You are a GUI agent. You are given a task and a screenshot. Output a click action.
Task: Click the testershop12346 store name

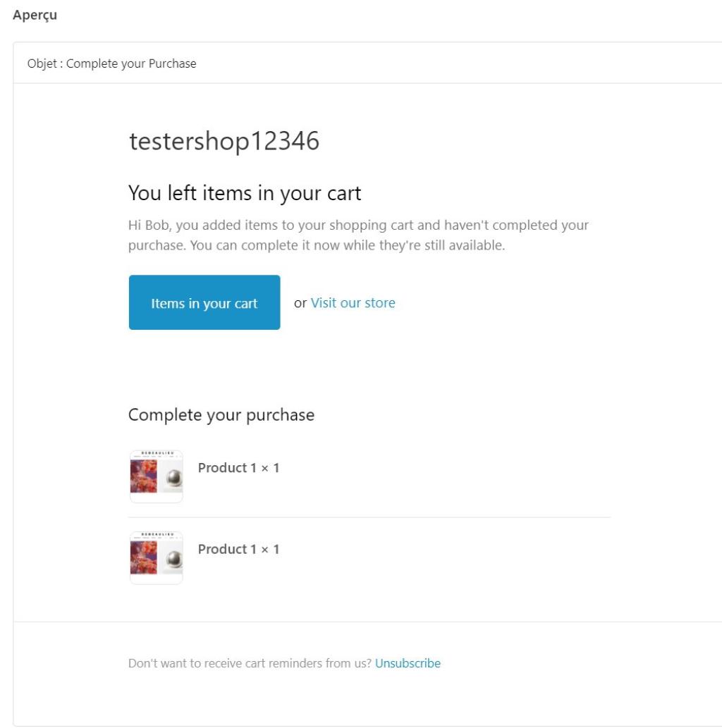[224, 141]
